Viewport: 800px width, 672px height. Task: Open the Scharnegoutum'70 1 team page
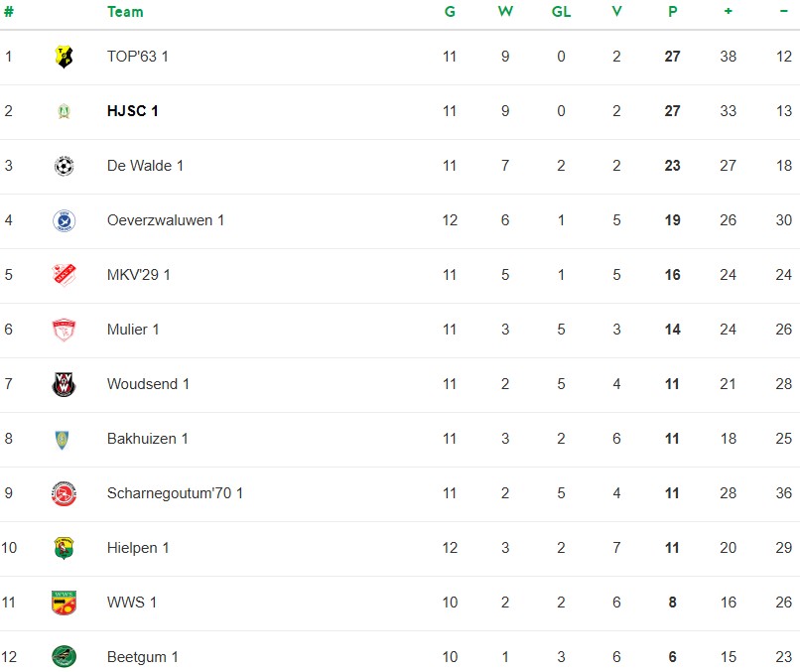[x=175, y=493]
